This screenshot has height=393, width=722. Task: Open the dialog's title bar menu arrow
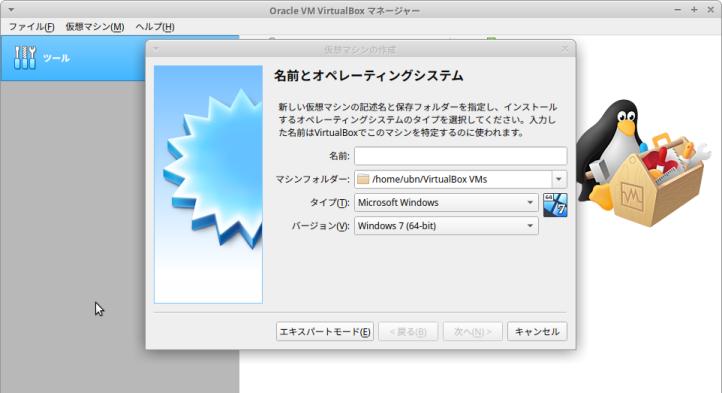[156, 48]
